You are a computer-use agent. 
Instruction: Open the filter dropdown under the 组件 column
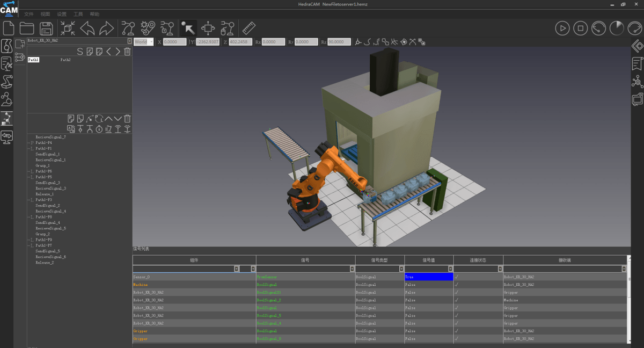coord(237,269)
